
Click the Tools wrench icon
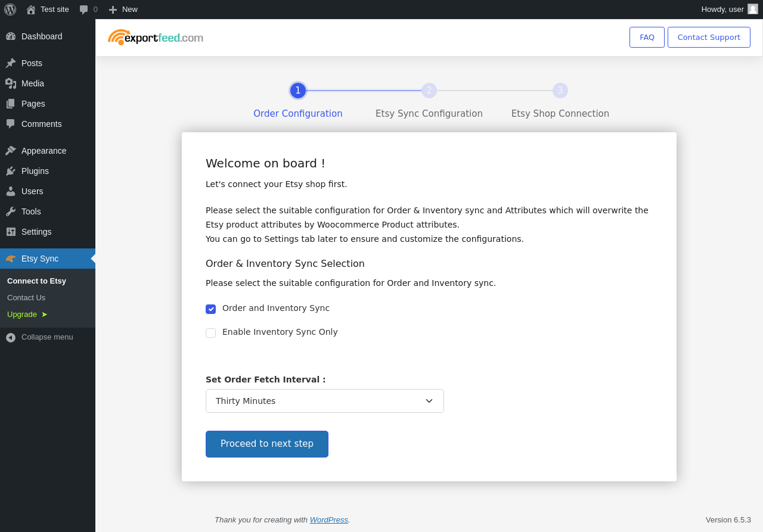tap(11, 211)
